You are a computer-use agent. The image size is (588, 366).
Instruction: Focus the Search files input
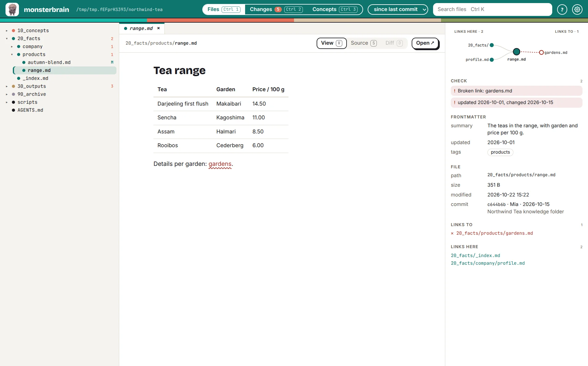[x=492, y=9]
